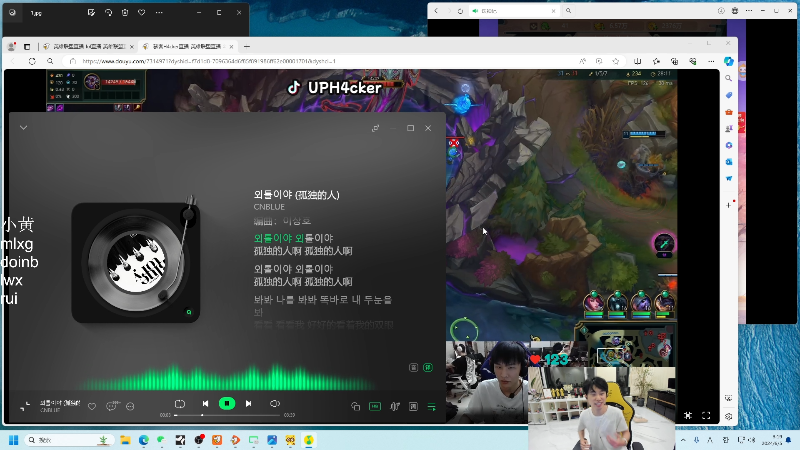Close the music player window

point(428,128)
